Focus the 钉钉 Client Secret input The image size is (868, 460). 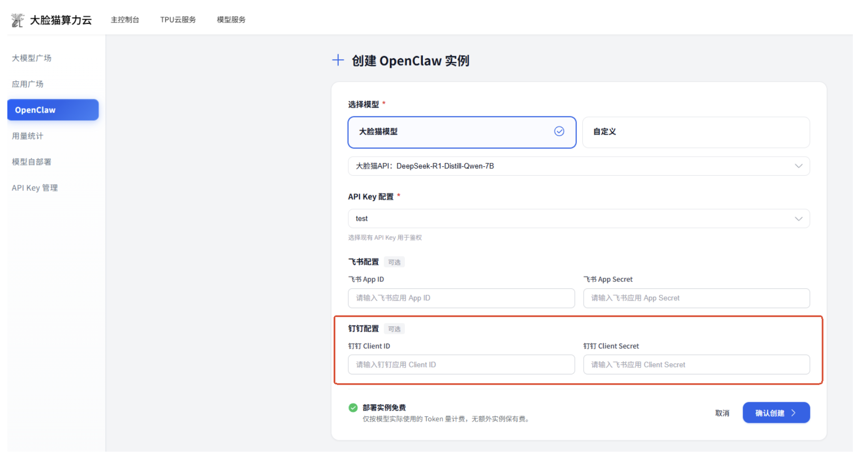coord(696,365)
